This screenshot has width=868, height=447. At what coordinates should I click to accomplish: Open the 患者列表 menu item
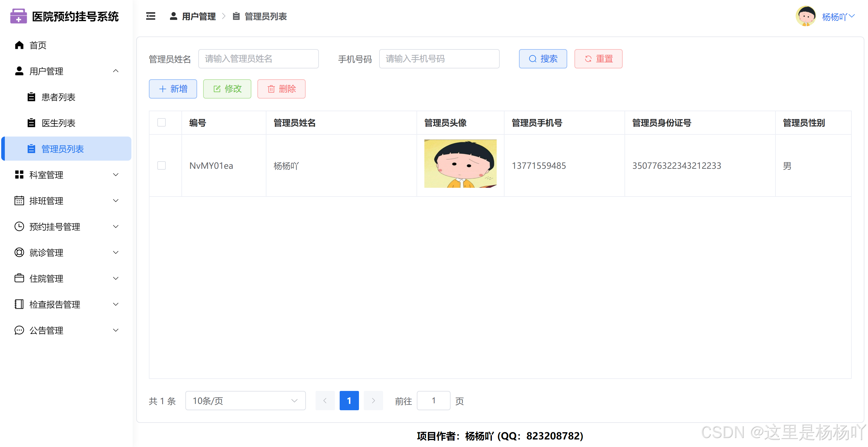[58, 97]
